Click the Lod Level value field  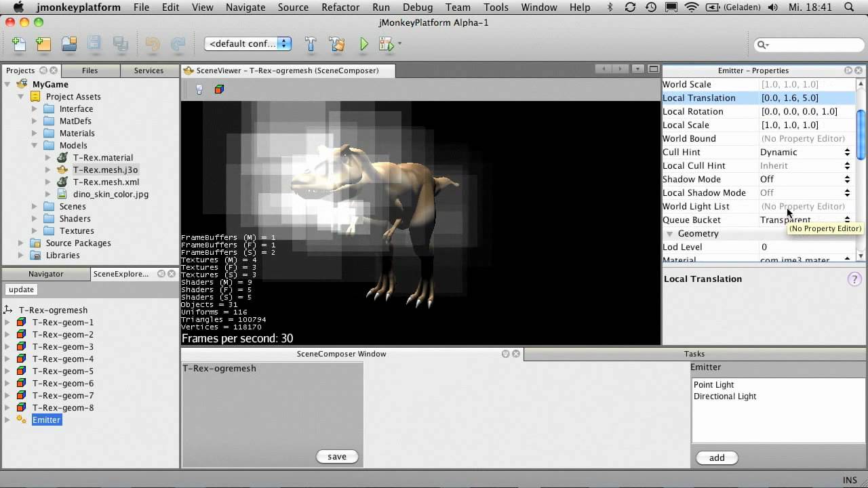[807, 247]
